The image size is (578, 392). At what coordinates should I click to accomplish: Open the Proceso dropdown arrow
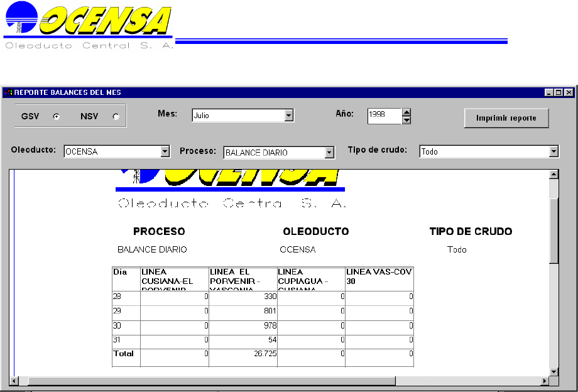[x=330, y=153]
